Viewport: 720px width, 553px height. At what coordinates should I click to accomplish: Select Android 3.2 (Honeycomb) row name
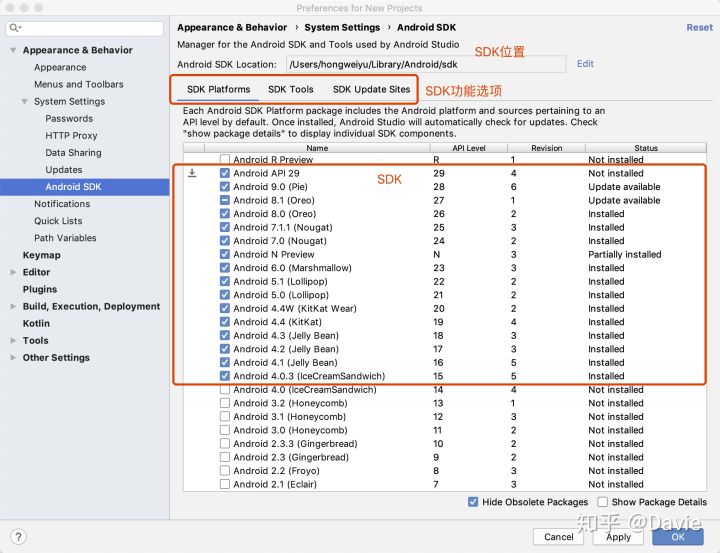(290, 403)
